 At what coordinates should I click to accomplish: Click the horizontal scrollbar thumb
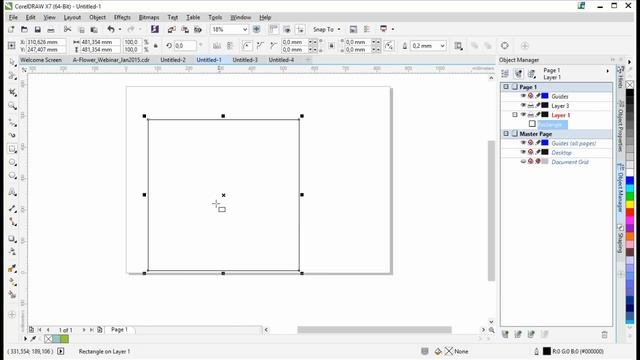(374, 329)
